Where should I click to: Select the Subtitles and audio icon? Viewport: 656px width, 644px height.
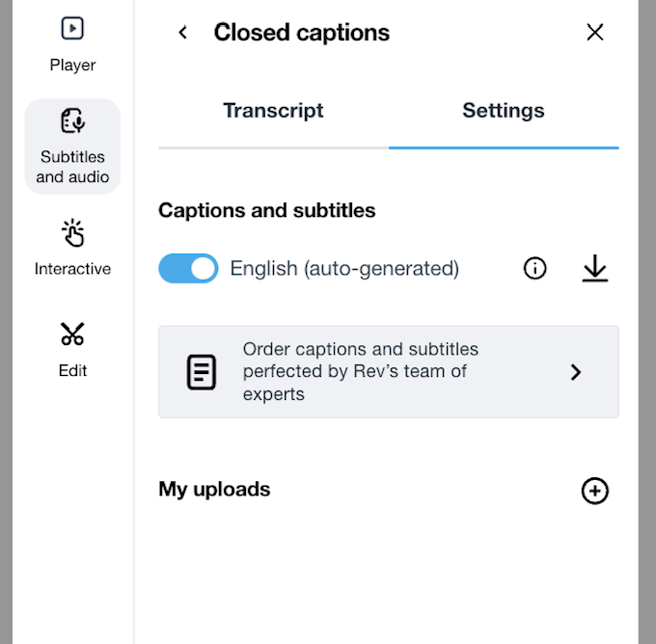click(x=72, y=121)
